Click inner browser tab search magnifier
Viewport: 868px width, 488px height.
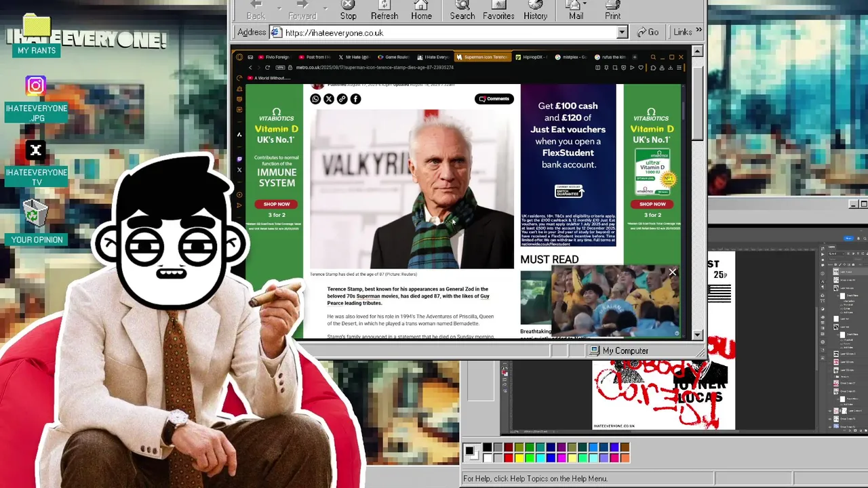653,57
